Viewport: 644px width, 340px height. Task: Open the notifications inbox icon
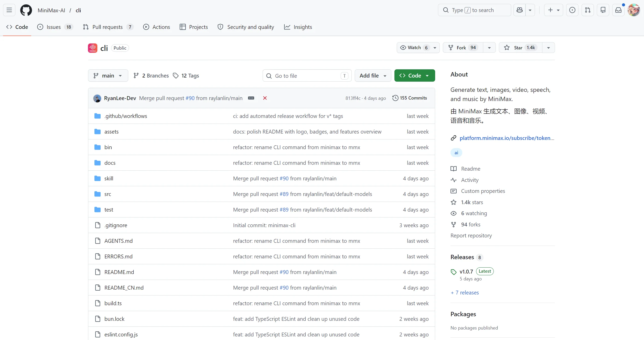(618, 10)
